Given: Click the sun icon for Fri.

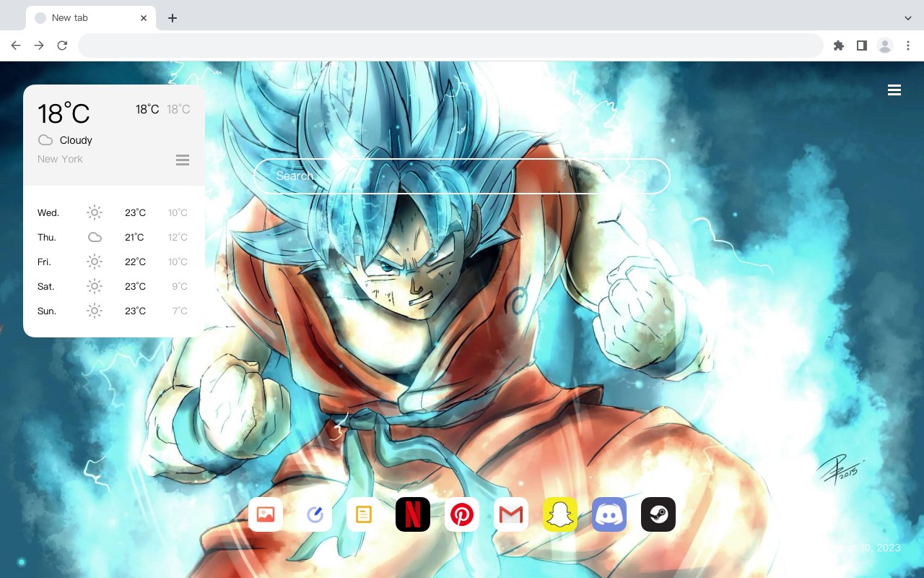Looking at the screenshot, I should (95, 262).
